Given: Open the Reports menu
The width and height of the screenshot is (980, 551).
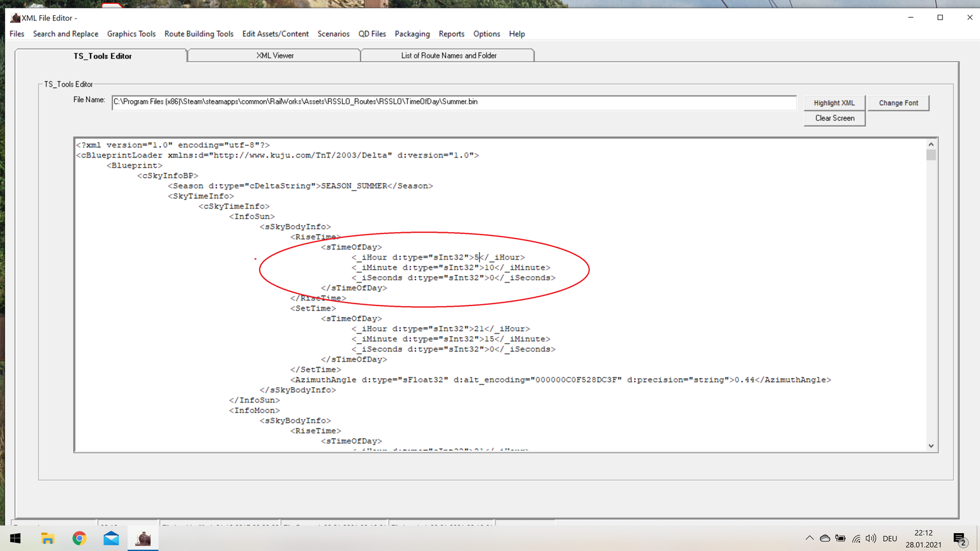Looking at the screenshot, I should 452,34.
